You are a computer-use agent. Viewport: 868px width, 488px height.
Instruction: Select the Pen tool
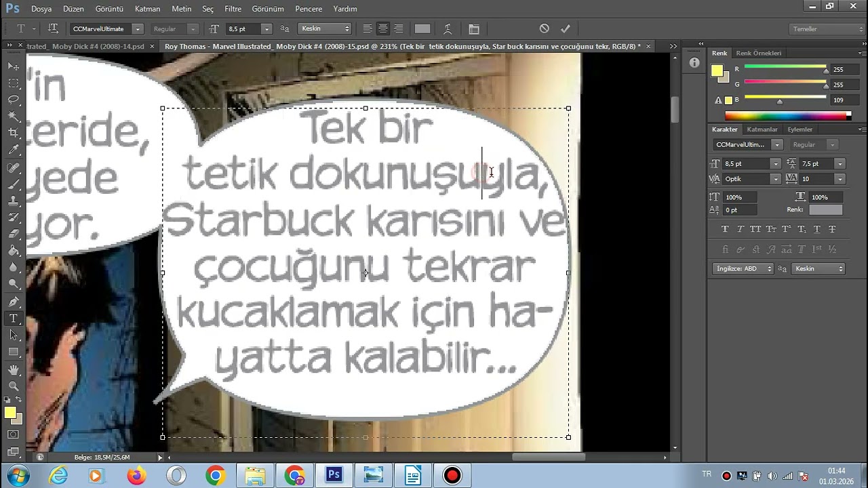(13, 302)
